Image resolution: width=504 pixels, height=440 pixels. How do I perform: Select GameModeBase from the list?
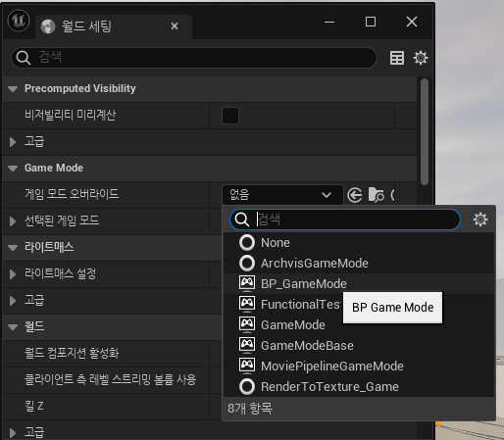tap(359, 346)
